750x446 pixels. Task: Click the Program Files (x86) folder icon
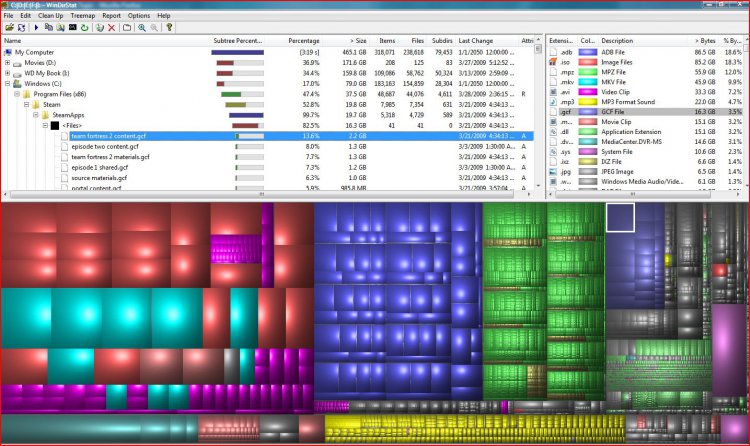point(26,94)
